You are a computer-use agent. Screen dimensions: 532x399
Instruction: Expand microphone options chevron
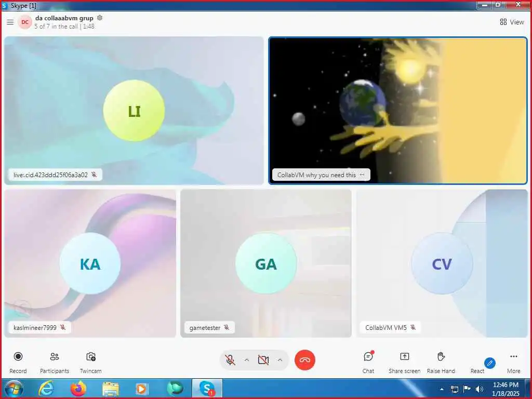click(x=247, y=360)
